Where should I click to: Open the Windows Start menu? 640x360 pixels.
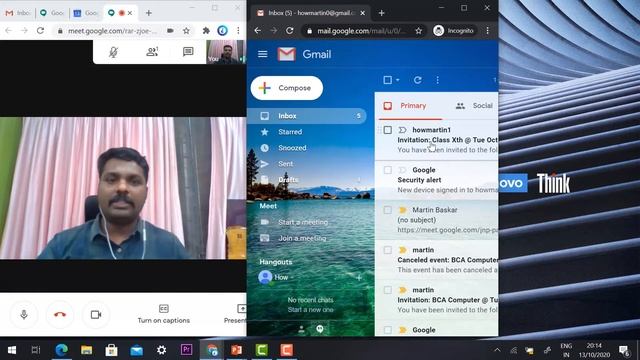click(x=12, y=350)
